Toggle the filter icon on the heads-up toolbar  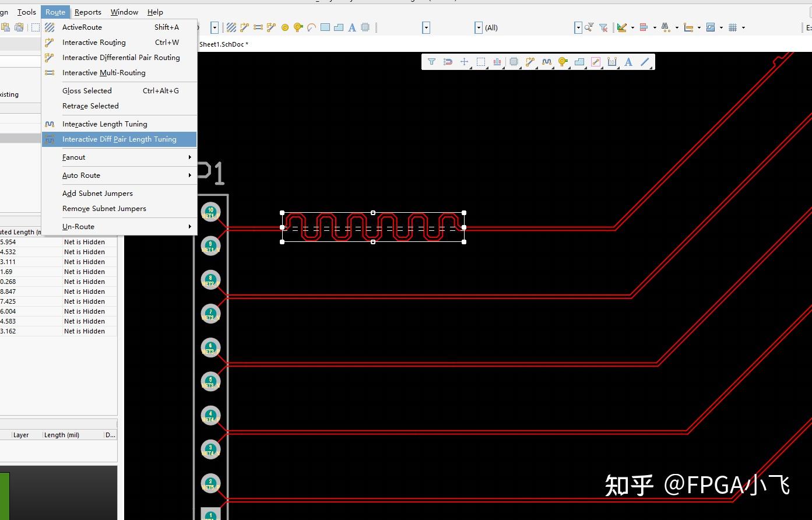[x=432, y=61]
